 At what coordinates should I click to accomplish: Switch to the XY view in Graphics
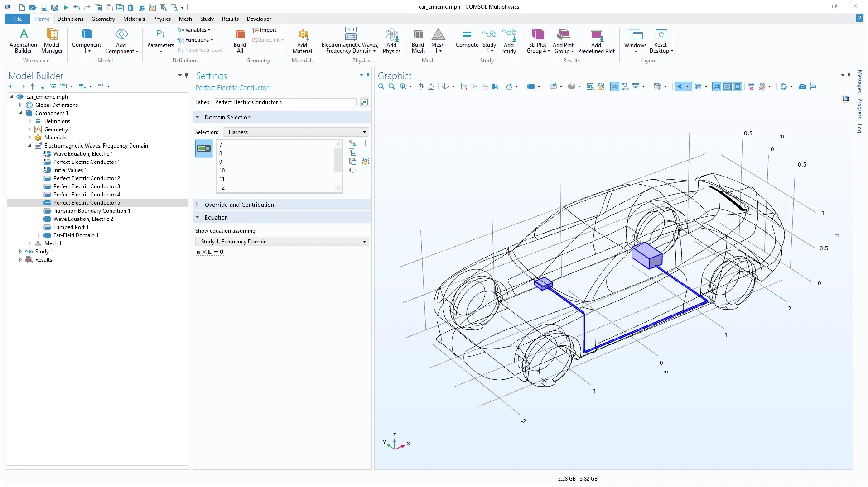click(464, 86)
